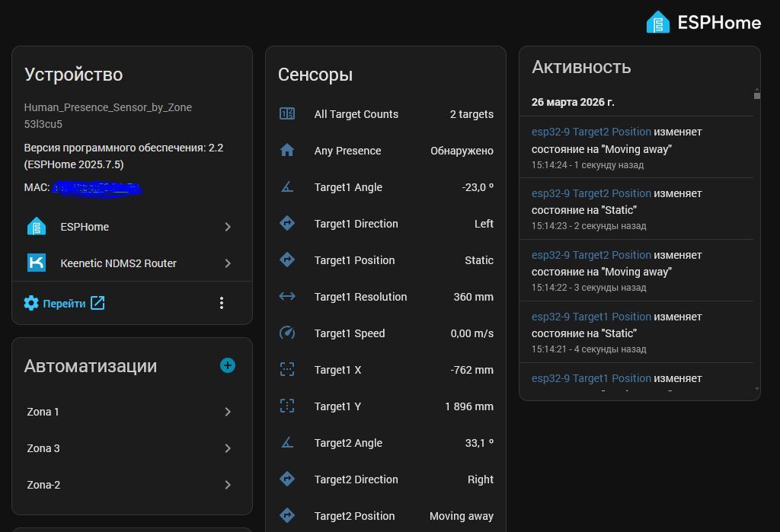Click the Перейти visit device link
This screenshot has width=780, height=532.
(65, 303)
